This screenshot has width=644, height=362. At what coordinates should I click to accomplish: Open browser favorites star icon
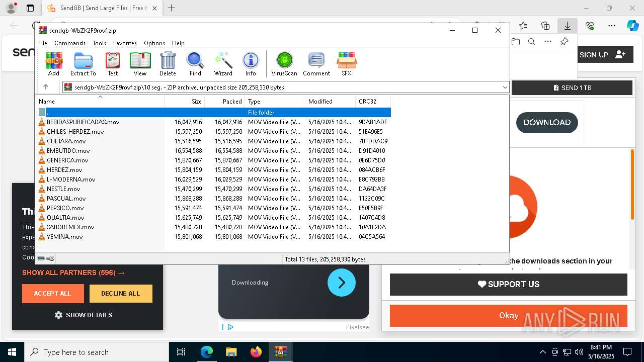click(523, 26)
